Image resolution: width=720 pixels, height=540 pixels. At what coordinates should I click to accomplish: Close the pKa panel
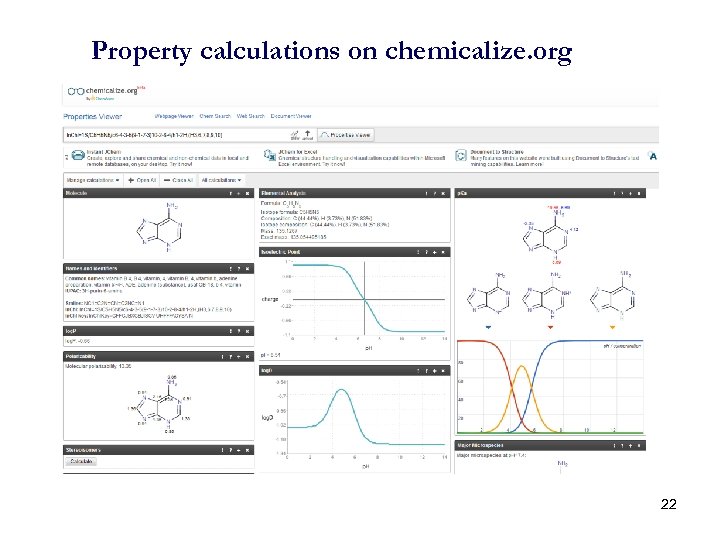[x=639, y=193]
